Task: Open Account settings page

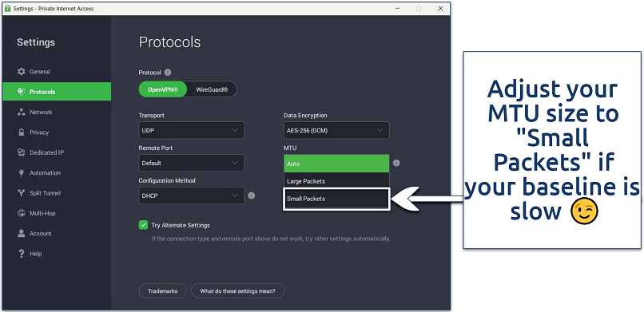Action: tap(57, 233)
